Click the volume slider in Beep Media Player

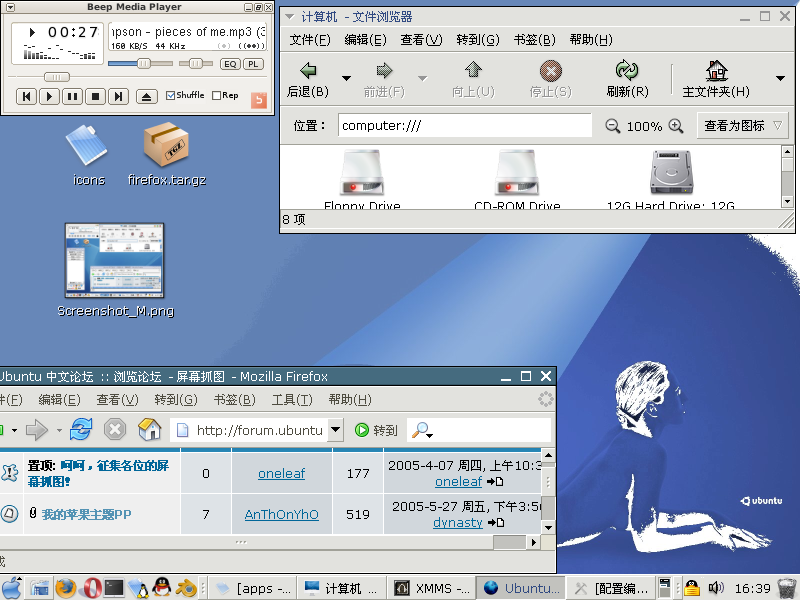coord(140,64)
